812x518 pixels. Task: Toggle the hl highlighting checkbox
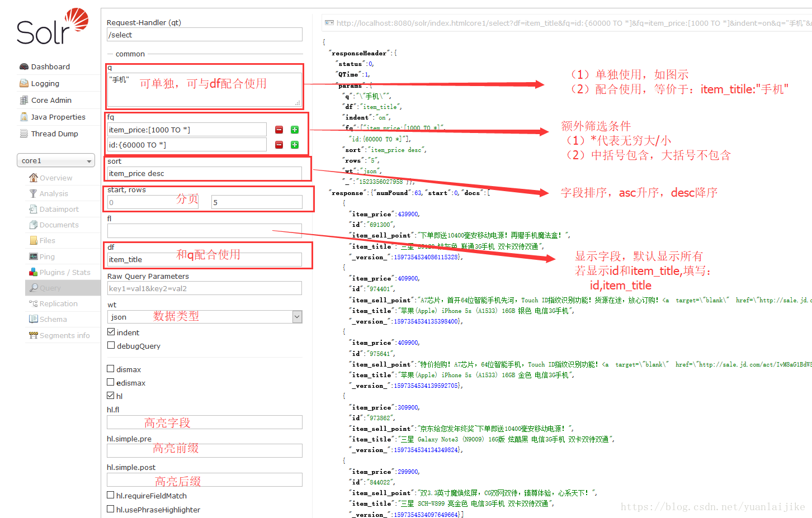tap(111, 396)
